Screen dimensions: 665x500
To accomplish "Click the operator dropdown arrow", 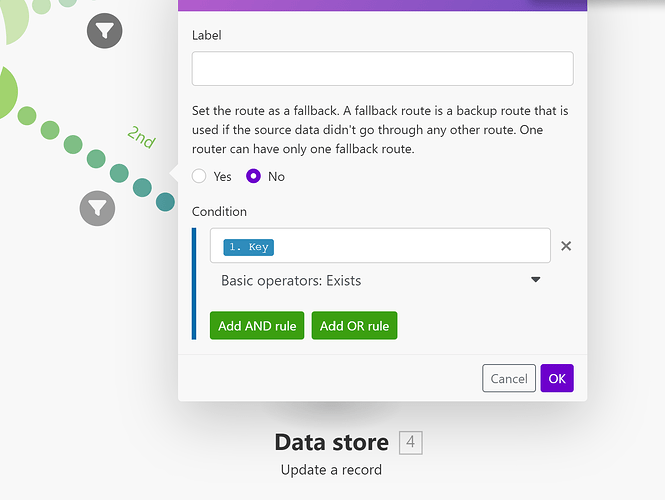I will (x=536, y=281).
